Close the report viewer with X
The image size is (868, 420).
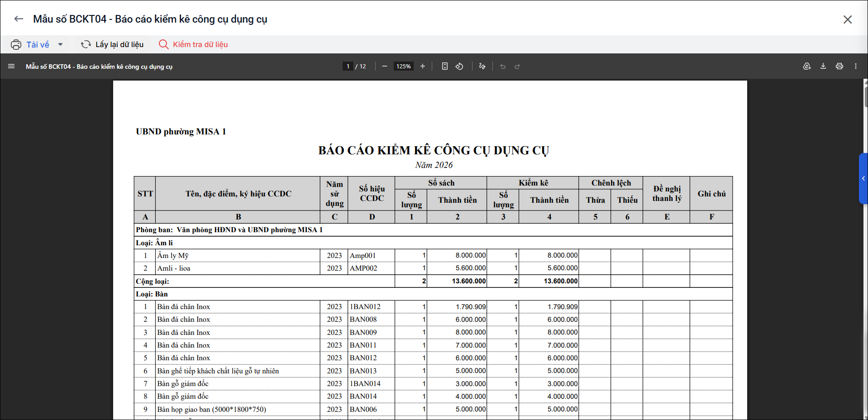[x=848, y=19]
